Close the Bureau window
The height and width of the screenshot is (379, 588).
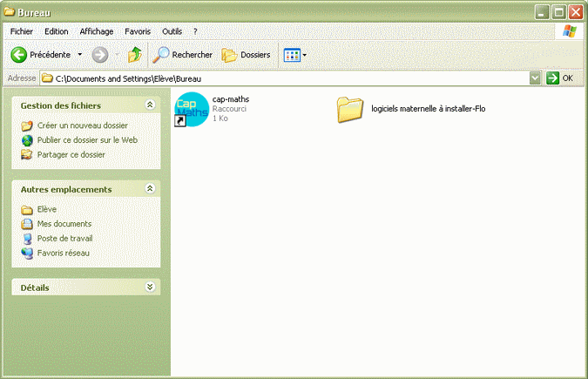tap(576, 12)
